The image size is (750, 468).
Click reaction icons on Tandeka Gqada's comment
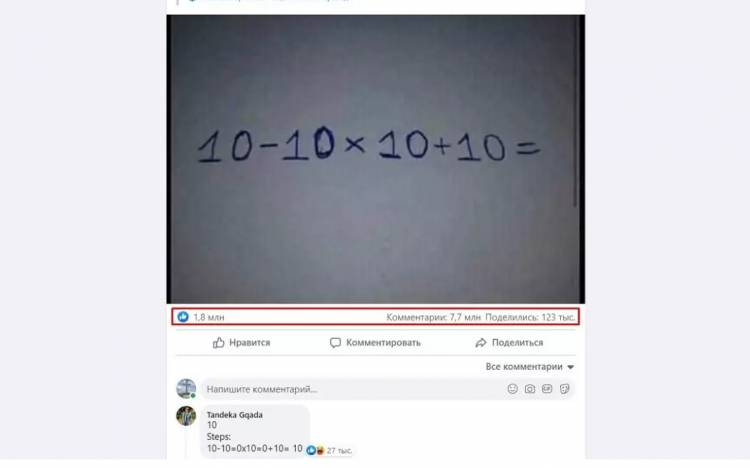(x=315, y=450)
